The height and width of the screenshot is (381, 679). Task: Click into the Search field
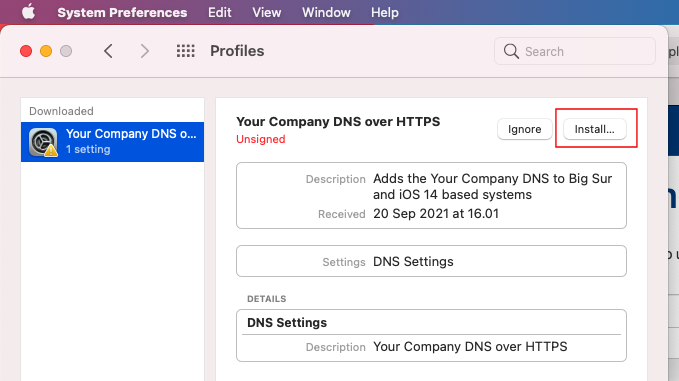575,51
